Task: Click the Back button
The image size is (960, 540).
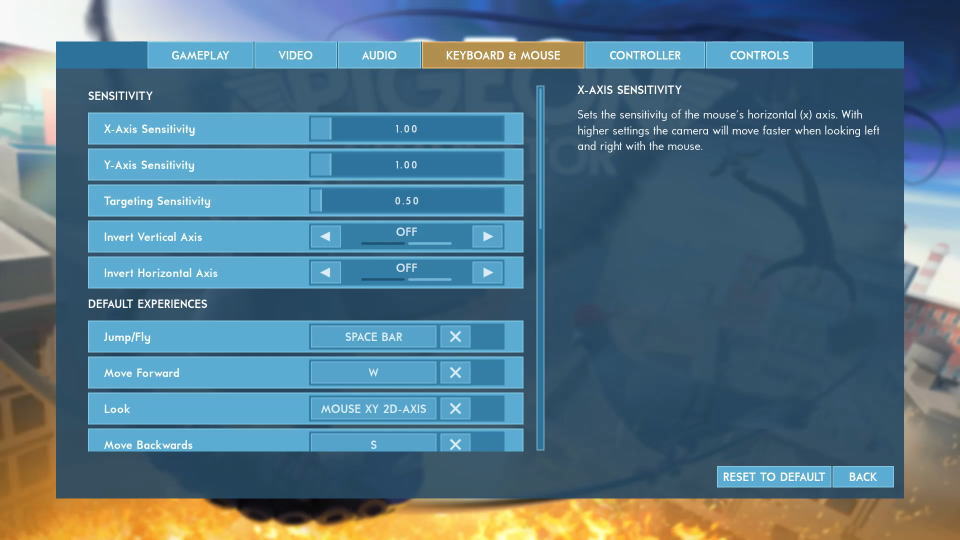Action: [863, 477]
